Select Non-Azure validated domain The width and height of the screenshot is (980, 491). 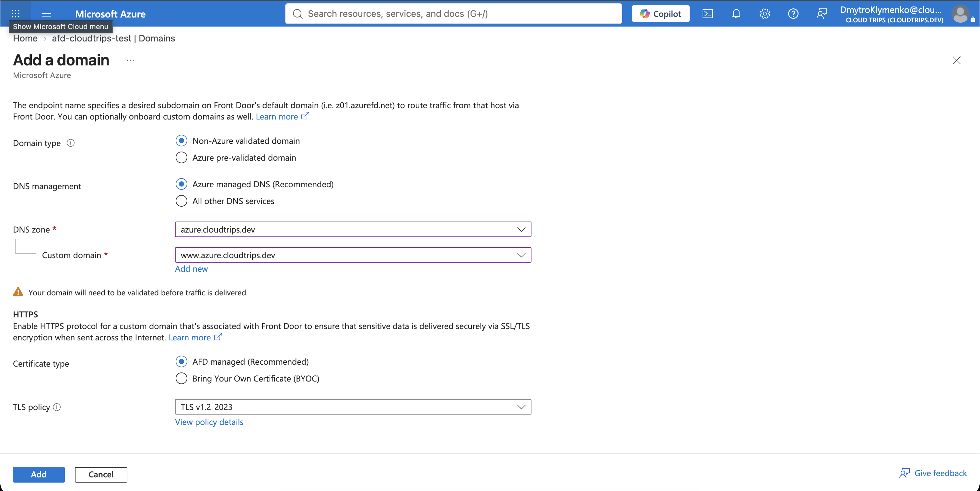(x=181, y=141)
